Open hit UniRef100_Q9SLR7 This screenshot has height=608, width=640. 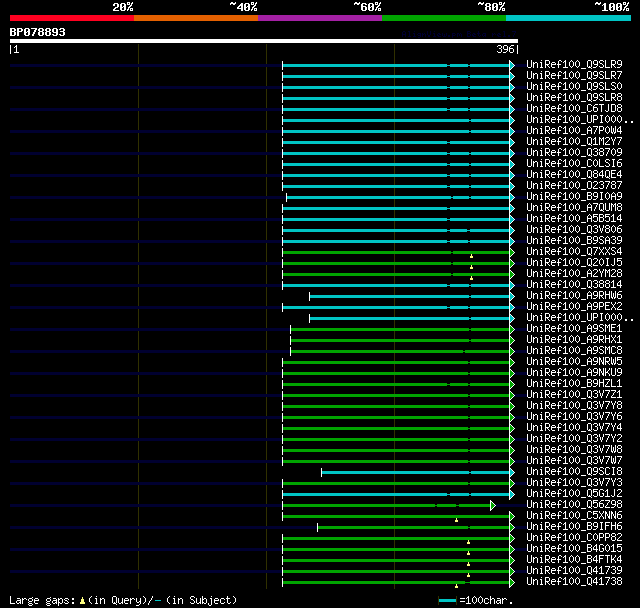tap(574, 75)
